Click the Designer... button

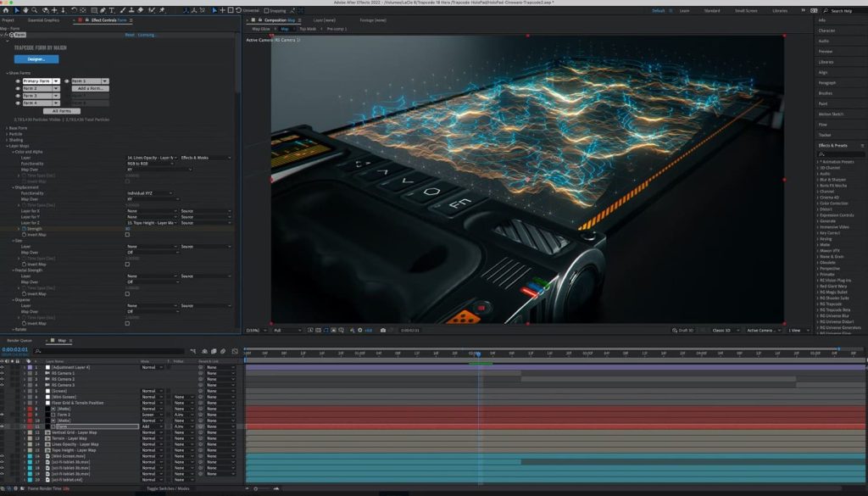click(36, 59)
